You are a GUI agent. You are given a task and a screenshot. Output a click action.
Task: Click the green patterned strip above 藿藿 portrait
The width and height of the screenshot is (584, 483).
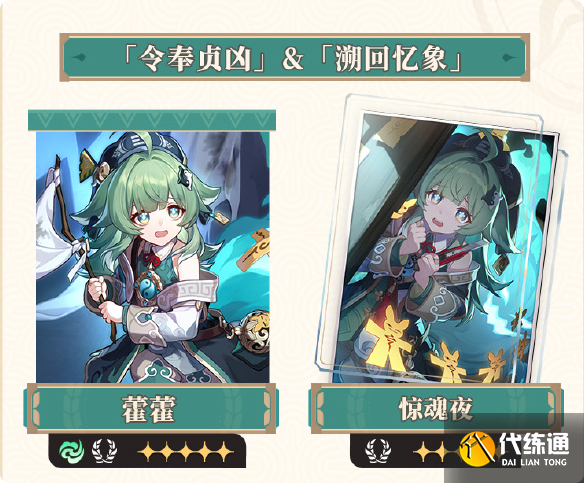(152, 120)
